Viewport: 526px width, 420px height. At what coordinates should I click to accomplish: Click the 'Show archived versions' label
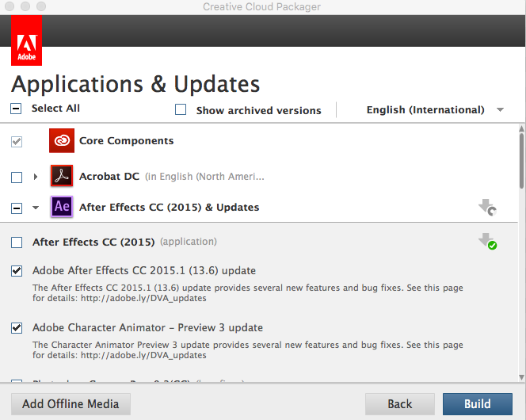click(258, 110)
